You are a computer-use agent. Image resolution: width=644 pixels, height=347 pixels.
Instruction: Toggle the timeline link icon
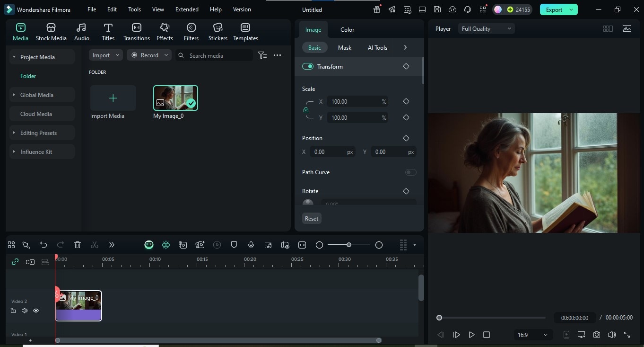15,262
